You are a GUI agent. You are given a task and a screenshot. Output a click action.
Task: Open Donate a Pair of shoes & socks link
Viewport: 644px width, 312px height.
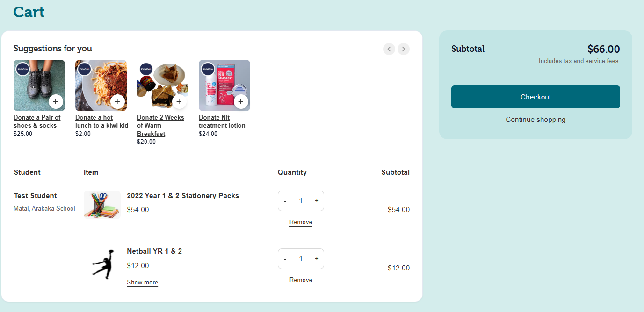[37, 121]
